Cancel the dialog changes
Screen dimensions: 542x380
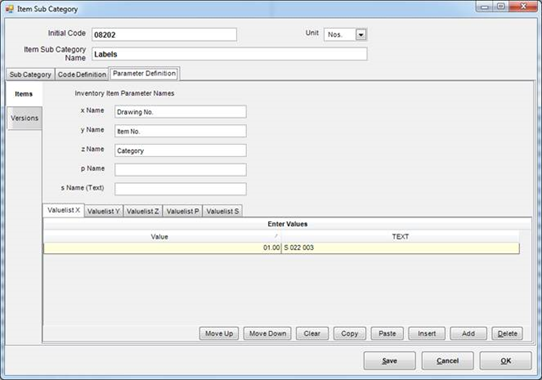(x=448, y=361)
